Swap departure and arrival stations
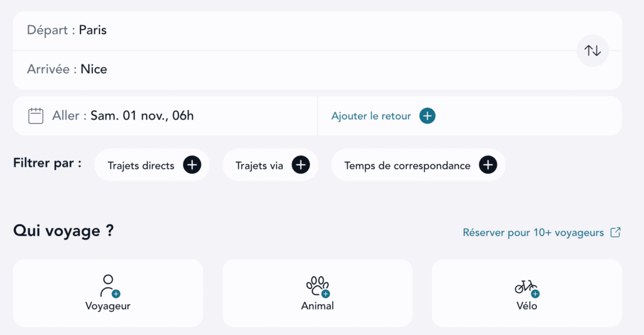The height and width of the screenshot is (335, 644). click(592, 51)
